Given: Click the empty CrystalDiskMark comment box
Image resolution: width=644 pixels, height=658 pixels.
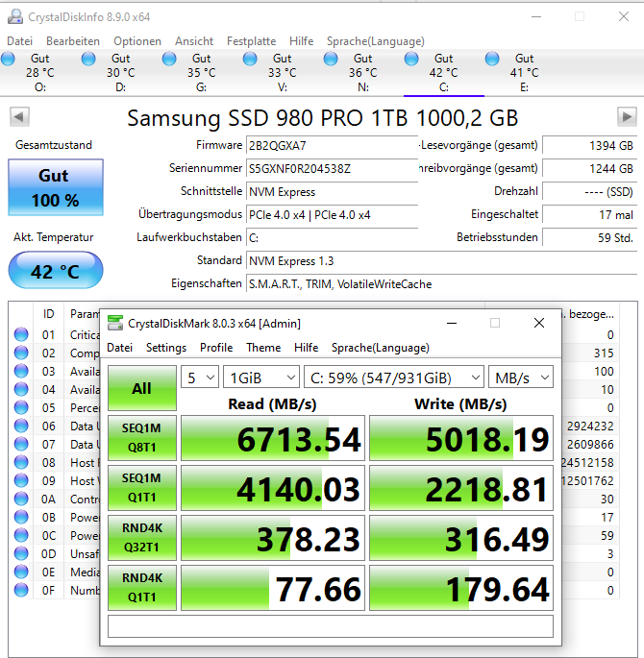Looking at the screenshot, I should click(x=331, y=626).
